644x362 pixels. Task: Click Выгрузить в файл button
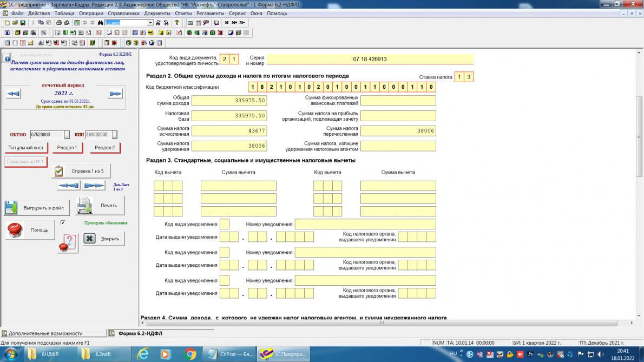pyautogui.click(x=37, y=208)
